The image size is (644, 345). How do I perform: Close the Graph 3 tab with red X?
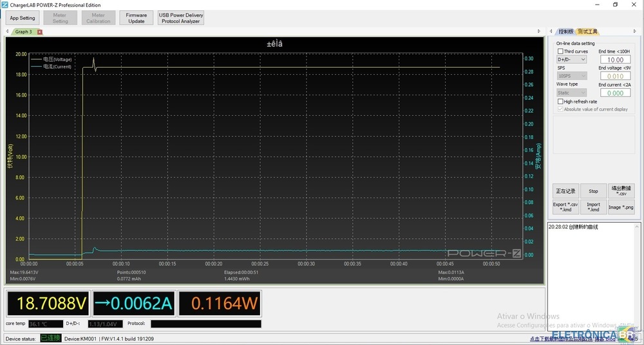[x=39, y=32]
